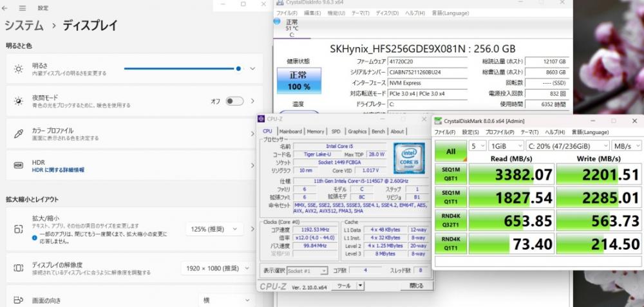Image resolution: width=644 pixels, height=307 pixels.
Task: Click the CPU-Z title bar icon
Action: pos(261,119)
